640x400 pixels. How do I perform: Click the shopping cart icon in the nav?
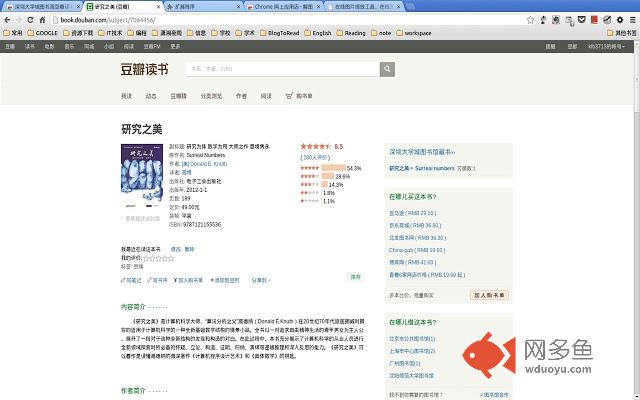point(289,96)
